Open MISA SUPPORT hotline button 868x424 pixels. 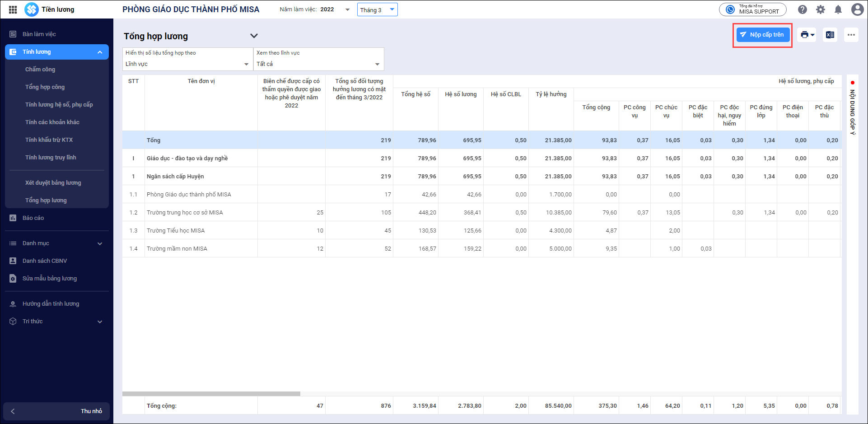click(x=752, y=9)
